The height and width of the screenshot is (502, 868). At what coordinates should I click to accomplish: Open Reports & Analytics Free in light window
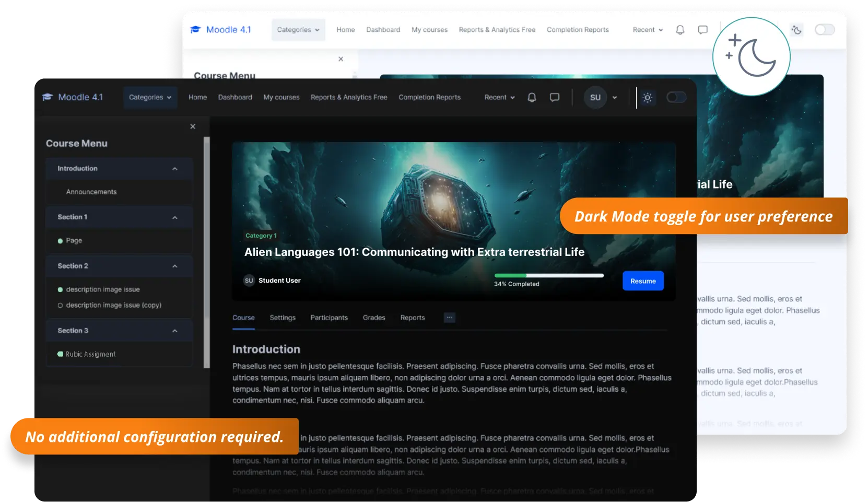point(497,30)
